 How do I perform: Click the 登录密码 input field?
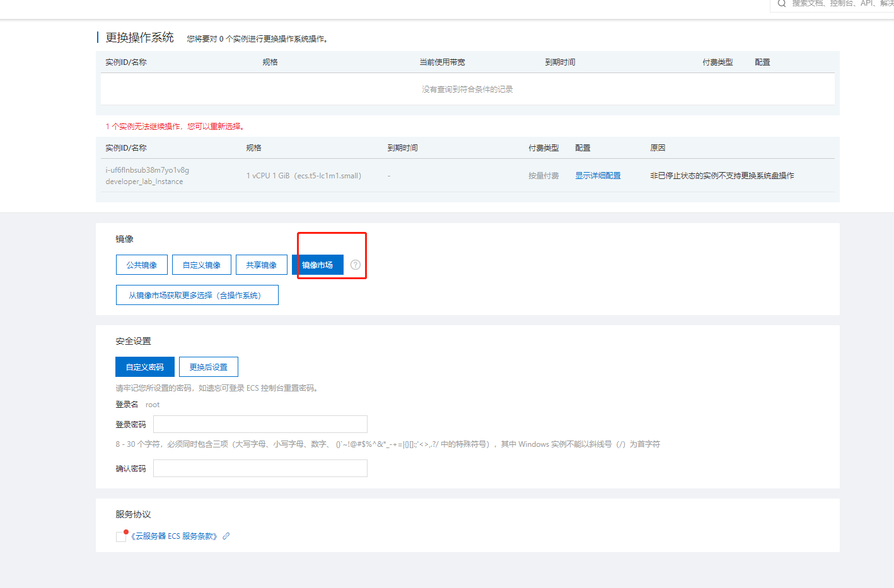(x=260, y=424)
